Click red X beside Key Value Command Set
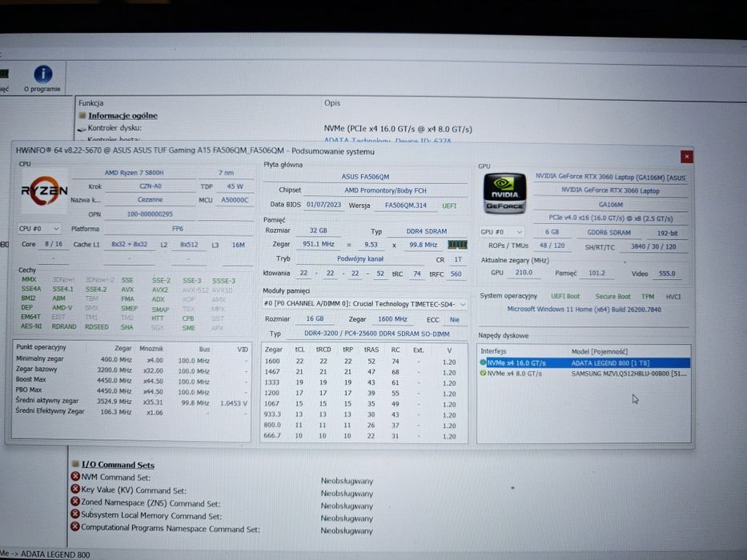 [x=75, y=489]
